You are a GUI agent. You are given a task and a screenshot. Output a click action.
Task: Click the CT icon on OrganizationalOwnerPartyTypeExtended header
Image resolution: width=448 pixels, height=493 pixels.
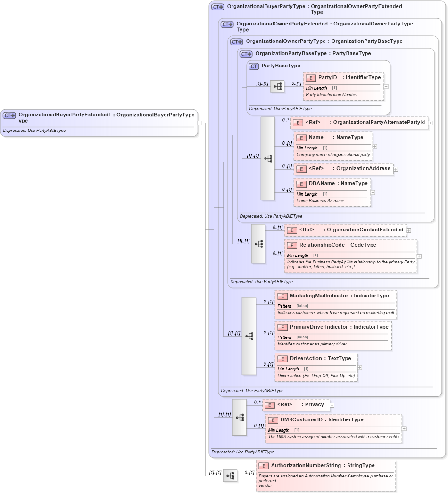pyautogui.click(x=226, y=24)
